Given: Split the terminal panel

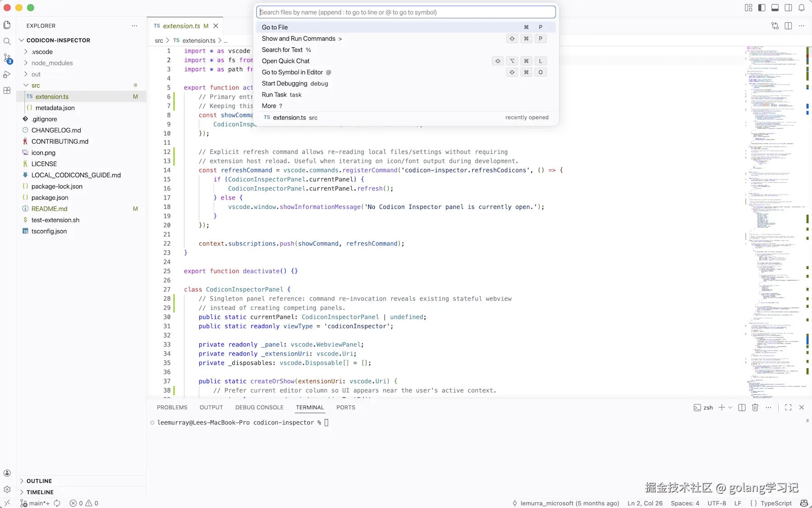Looking at the screenshot, I should [742, 407].
